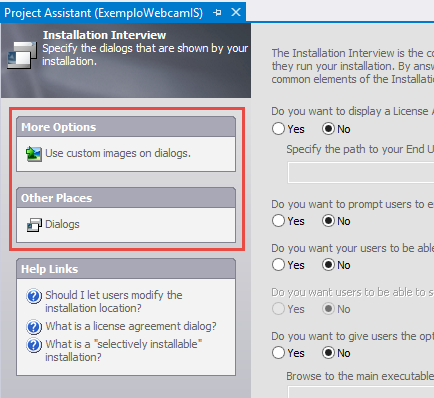
Task: Pin the Project Assistant tab
Action: (217, 13)
